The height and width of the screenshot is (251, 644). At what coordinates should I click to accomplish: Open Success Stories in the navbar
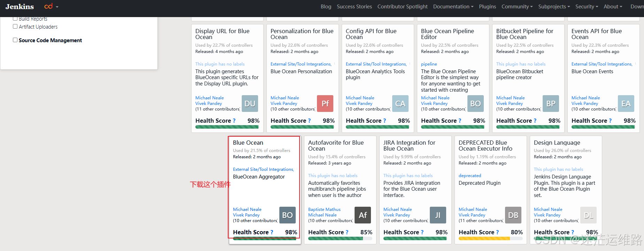[354, 7]
